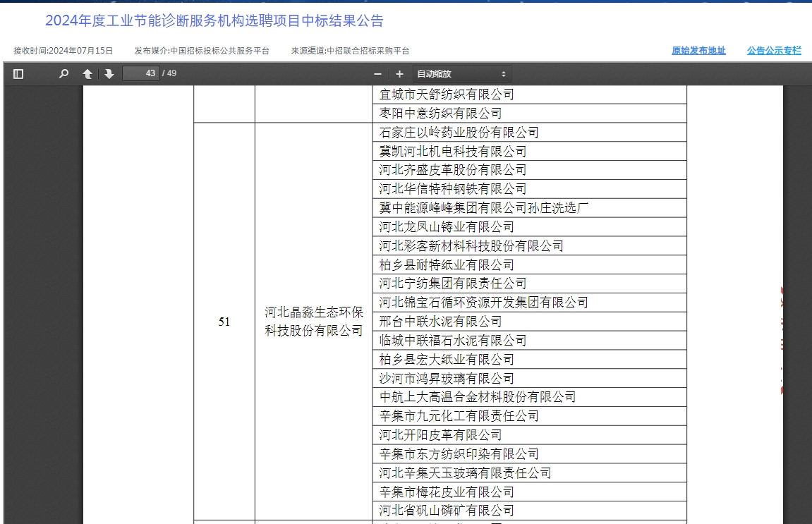Select the 柏乡县耐特纸业有限公司 row
Viewport: 812px width, 524px height.
(530, 264)
